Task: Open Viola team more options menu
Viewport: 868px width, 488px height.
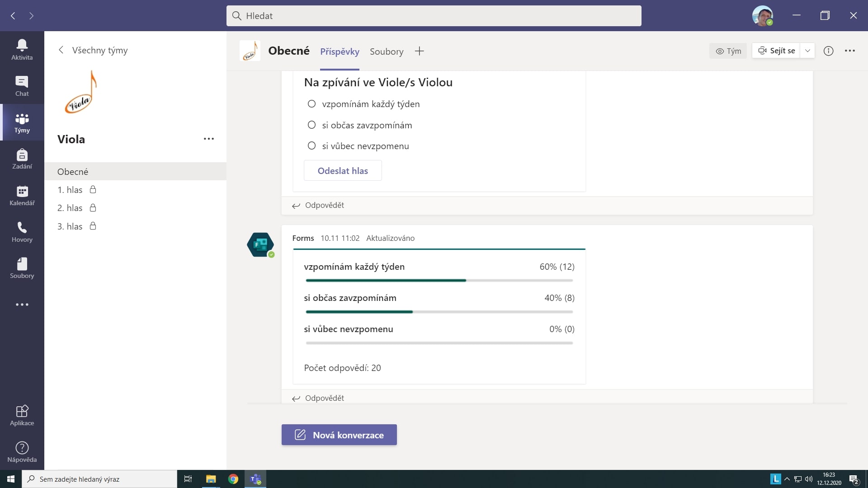Action: [x=208, y=139]
